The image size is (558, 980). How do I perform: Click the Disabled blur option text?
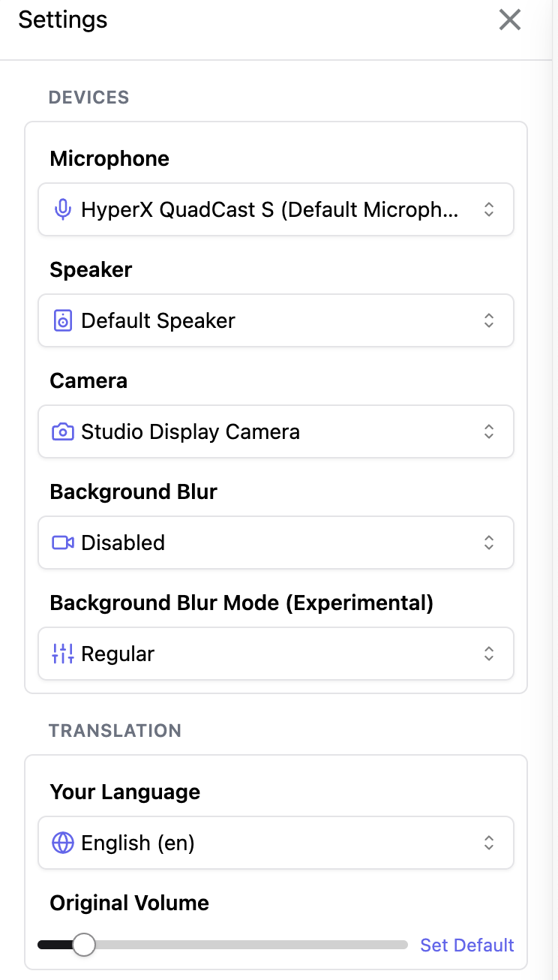click(x=123, y=543)
